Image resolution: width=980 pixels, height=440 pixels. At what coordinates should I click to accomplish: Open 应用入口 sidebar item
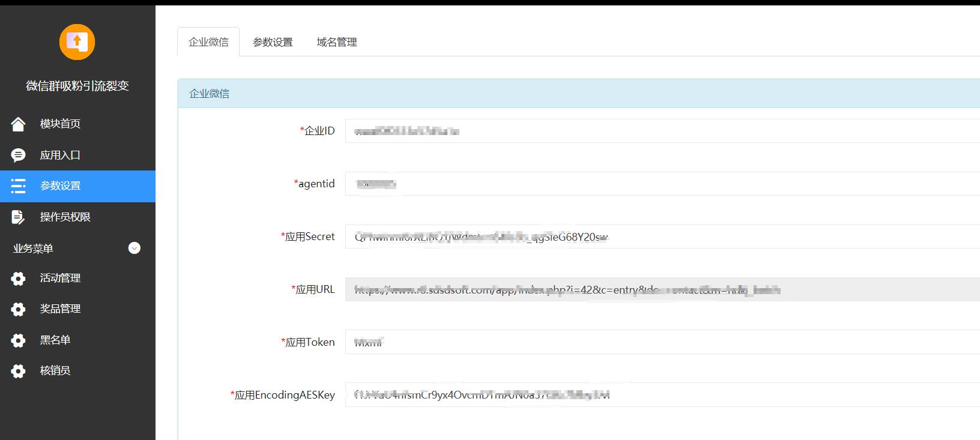(77, 155)
